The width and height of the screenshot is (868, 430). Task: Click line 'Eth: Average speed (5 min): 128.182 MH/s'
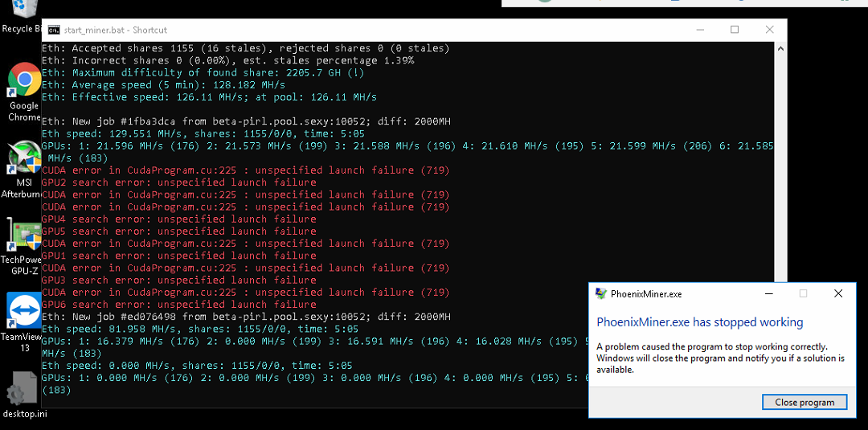(163, 84)
